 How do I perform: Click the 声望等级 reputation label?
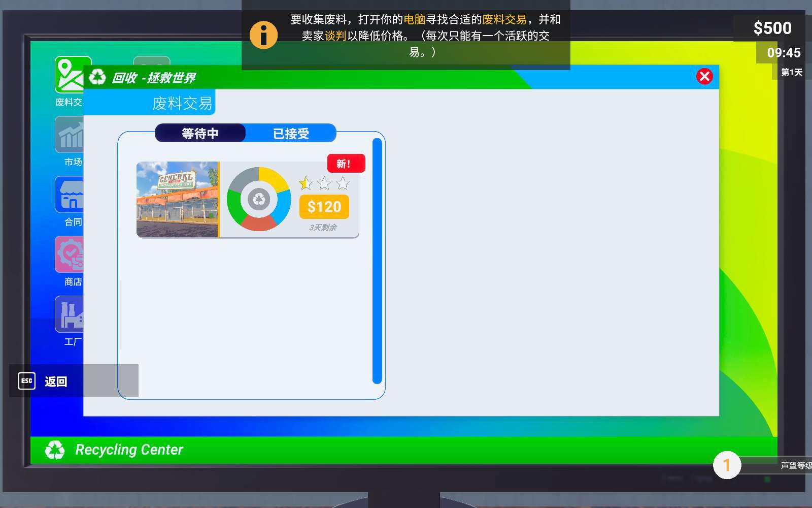coord(796,465)
